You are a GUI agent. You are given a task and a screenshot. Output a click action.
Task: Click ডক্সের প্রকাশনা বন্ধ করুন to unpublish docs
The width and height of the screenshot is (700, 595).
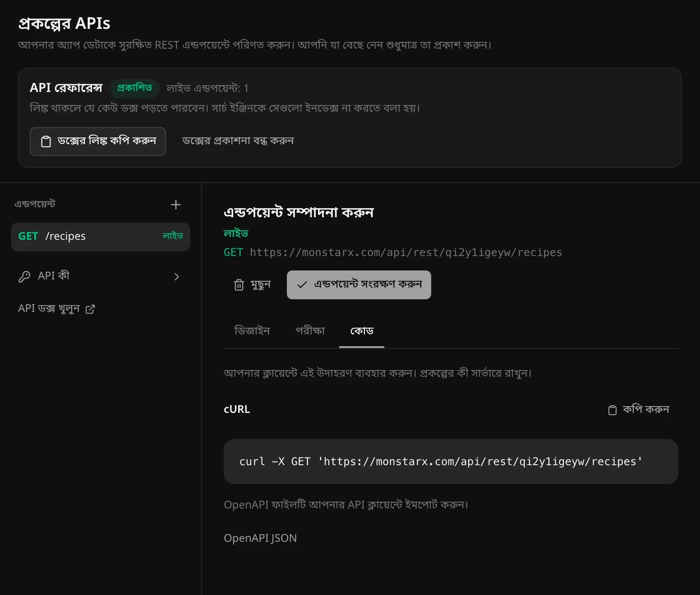click(238, 141)
